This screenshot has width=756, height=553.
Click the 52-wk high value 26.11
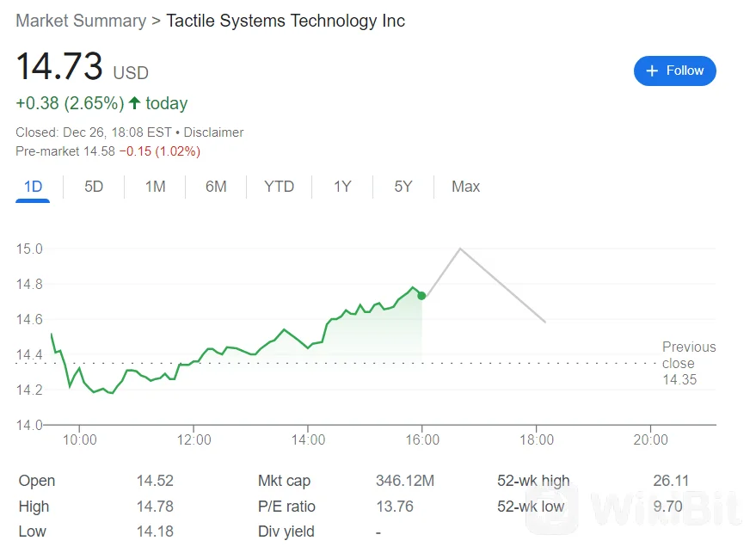(671, 481)
